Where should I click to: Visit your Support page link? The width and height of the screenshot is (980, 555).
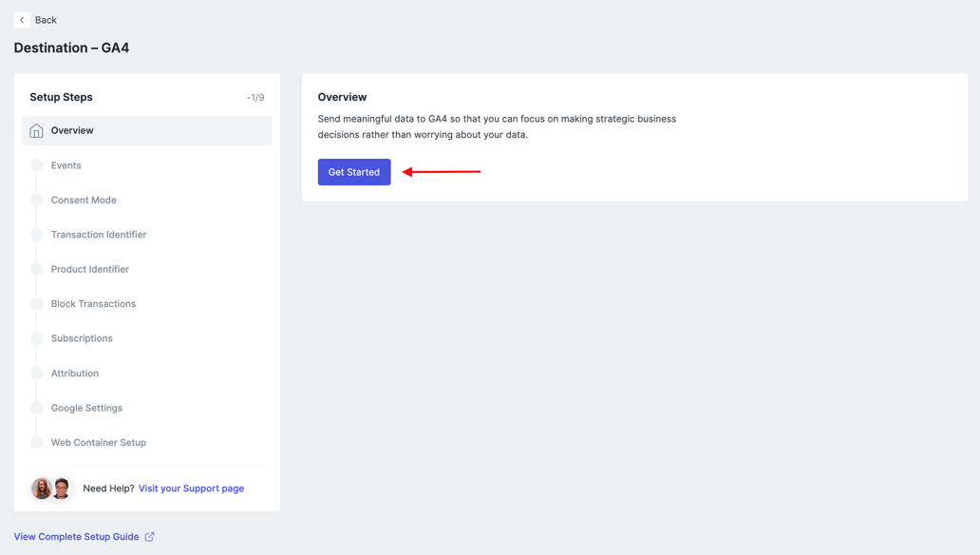click(x=191, y=488)
